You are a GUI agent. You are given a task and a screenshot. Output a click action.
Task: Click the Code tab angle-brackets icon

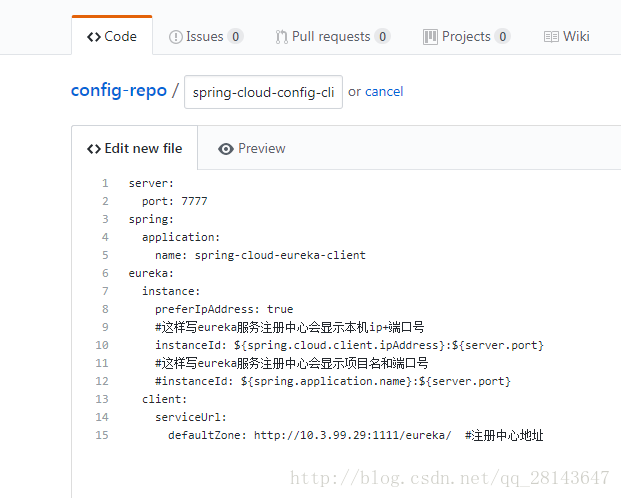coord(93,37)
